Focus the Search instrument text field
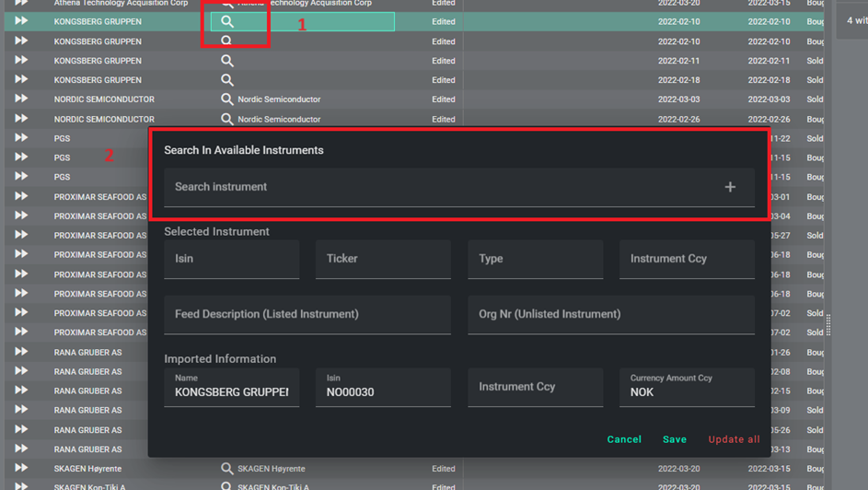This screenshot has width=868, height=490. [442, 187]
